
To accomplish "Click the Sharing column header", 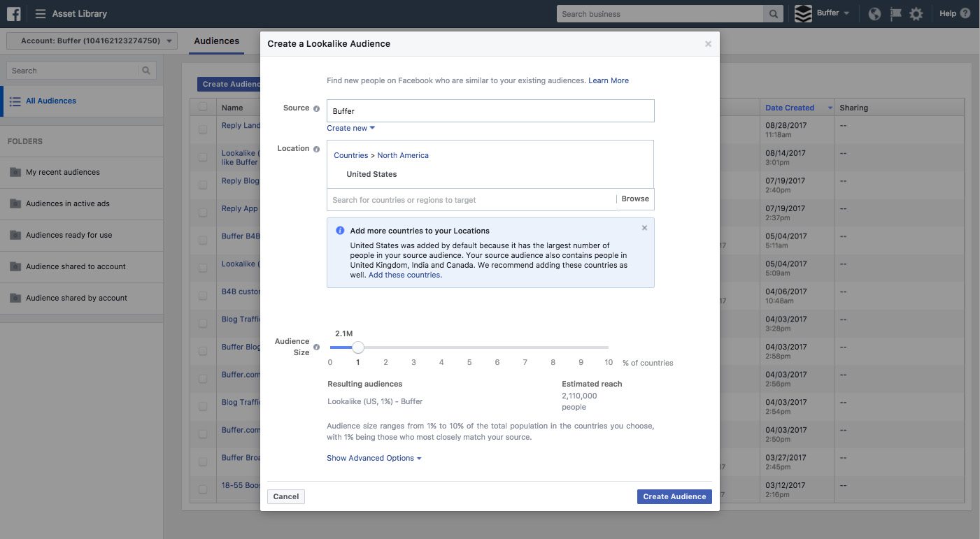I will pyautogui.click(x=853, y=108).
